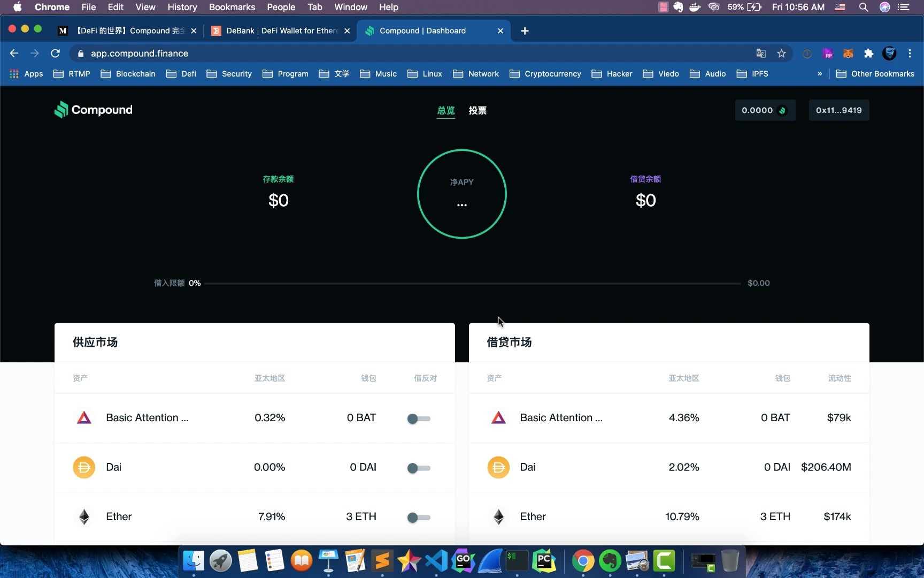This screenshot has height=578, width=924.
Task: Open Evernote from the dock
Action: 610,561
